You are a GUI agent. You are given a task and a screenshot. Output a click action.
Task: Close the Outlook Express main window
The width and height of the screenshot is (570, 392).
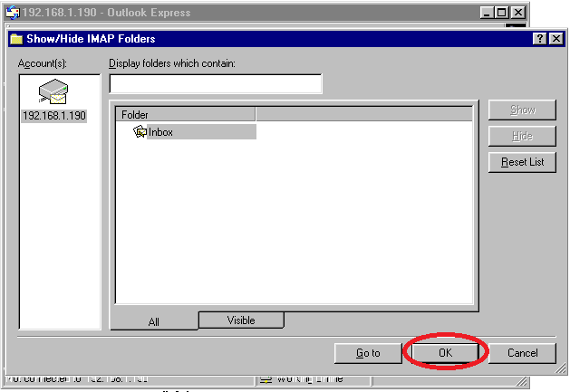click(517, 13)
